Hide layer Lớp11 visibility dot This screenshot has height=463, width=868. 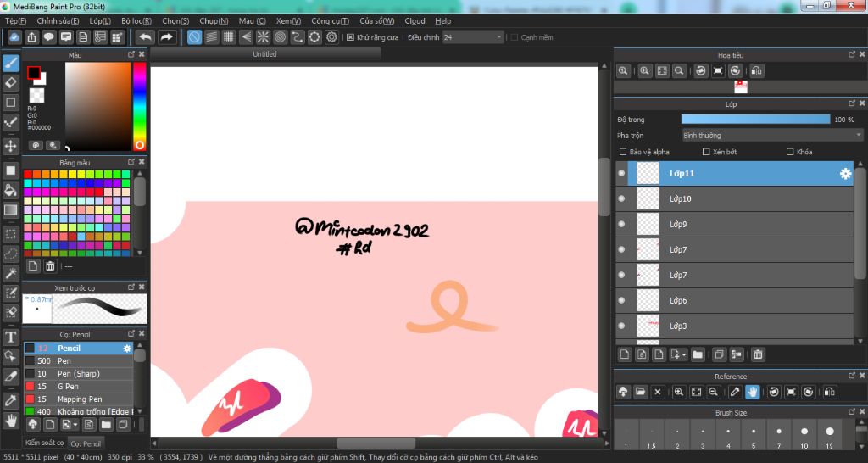[x=621, y=173]
